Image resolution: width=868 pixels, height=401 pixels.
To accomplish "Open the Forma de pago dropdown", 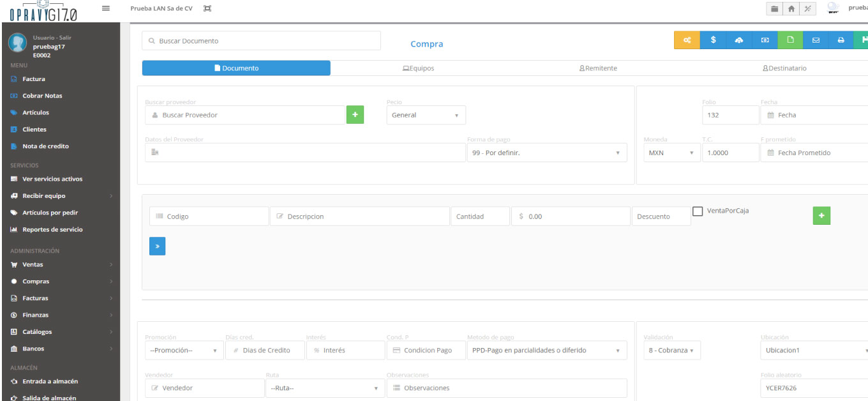I will click(546, 153).
